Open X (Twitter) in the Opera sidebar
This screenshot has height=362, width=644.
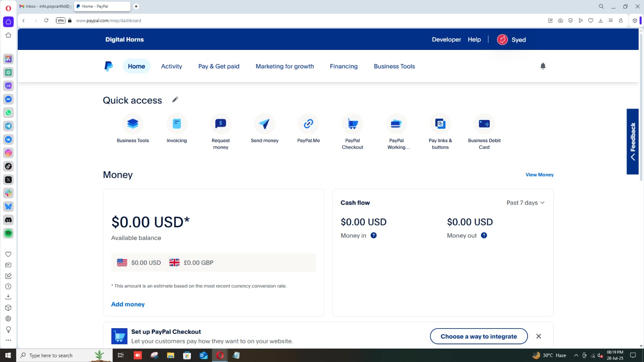click(x=8, y=180)
